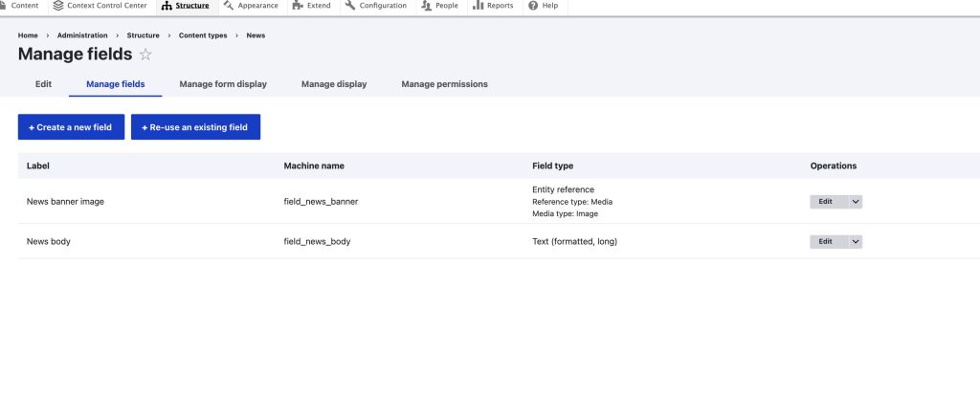
Task: Select the Edit tab
Action: pos(43,84)
